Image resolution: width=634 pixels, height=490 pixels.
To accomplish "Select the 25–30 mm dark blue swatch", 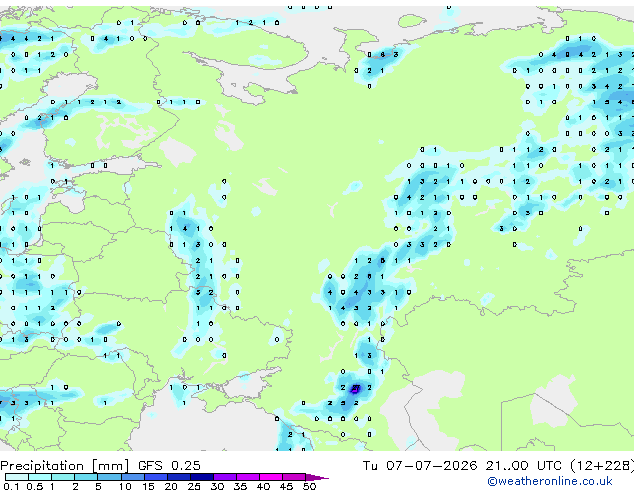I will (x=201, y=477).
